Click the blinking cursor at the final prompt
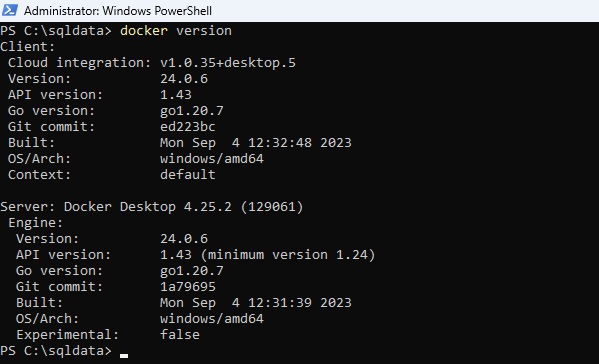 (x=124, y=356)
